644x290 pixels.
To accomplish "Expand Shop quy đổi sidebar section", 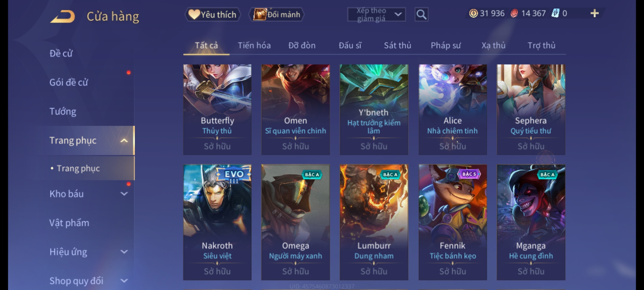I will click(124, 281).
